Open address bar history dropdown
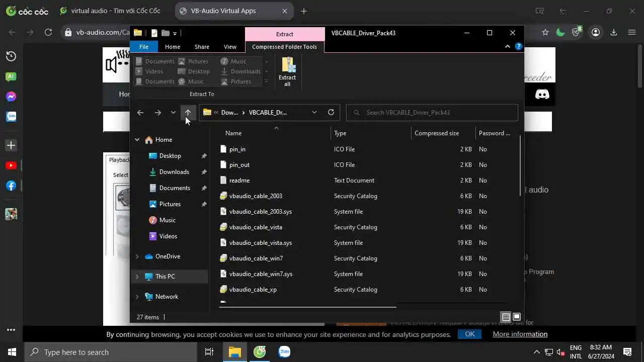The width and height of the screenshot is (644, 362). (x=314, y=112)
